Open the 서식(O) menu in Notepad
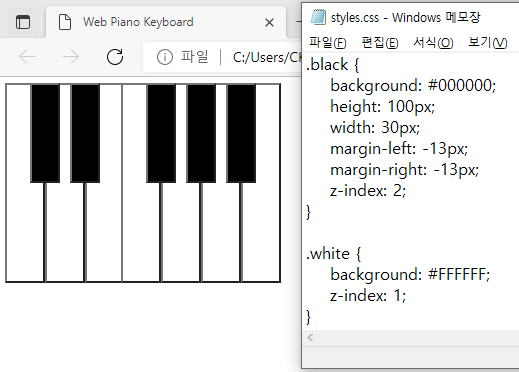Image resolution: width=519 pixels, height=372 pixels. pyautogui.click(x=433, y=43)
